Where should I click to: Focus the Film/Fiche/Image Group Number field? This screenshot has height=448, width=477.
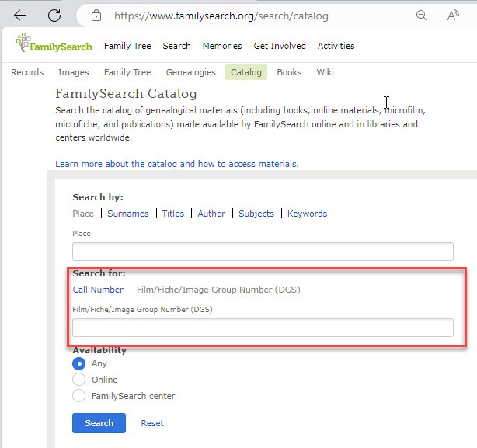pyautogui.click(x=263, y=328)
